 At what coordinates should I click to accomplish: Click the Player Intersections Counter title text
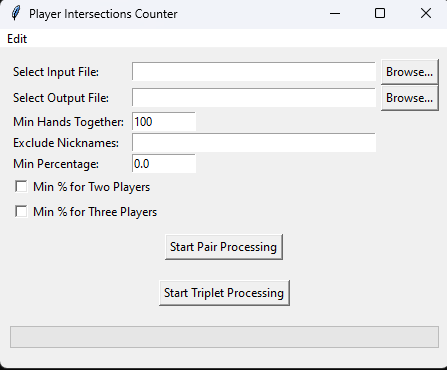[103, 14]
